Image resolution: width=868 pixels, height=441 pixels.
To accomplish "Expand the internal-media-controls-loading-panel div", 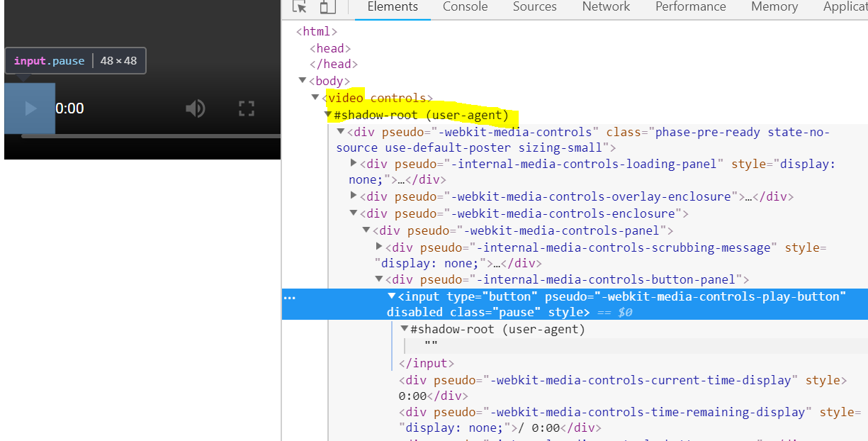I will pyautogui.click(x=354, y=163).
